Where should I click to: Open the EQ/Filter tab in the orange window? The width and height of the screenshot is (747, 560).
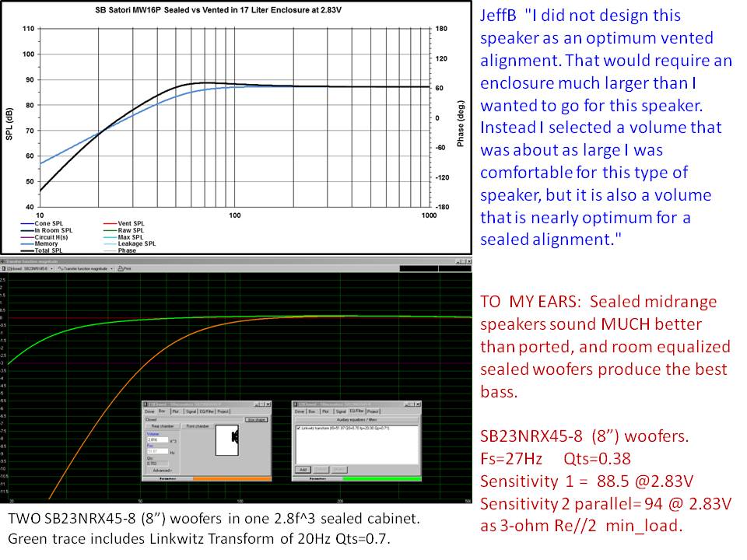[207, 411]
